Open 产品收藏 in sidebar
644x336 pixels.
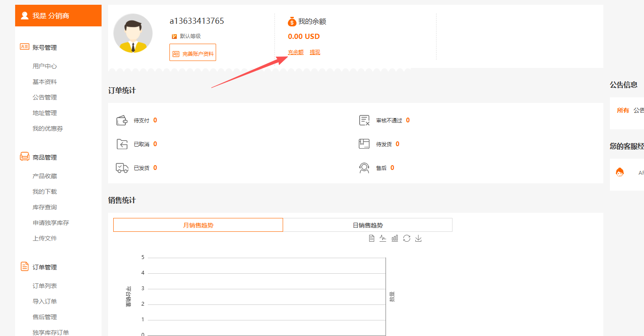(x=45, y=176)
